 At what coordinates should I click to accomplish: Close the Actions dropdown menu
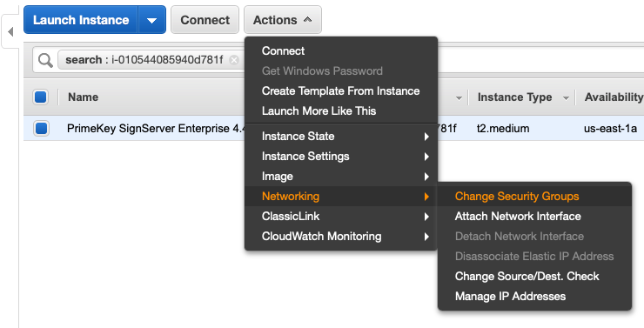tap(283, 20)
